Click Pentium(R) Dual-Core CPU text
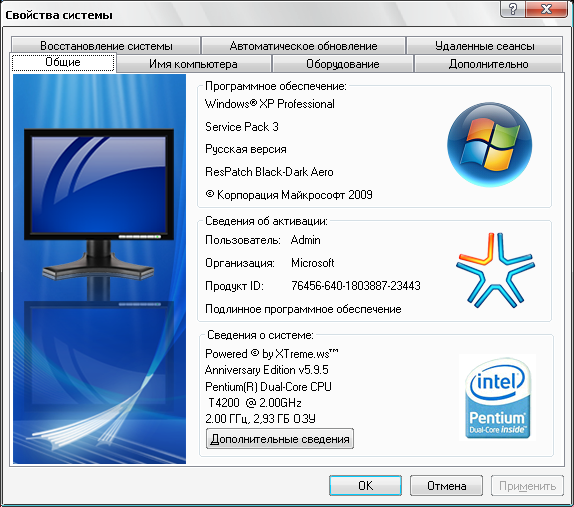The width and height of the screenshot is (574, 507). (268, 387)
